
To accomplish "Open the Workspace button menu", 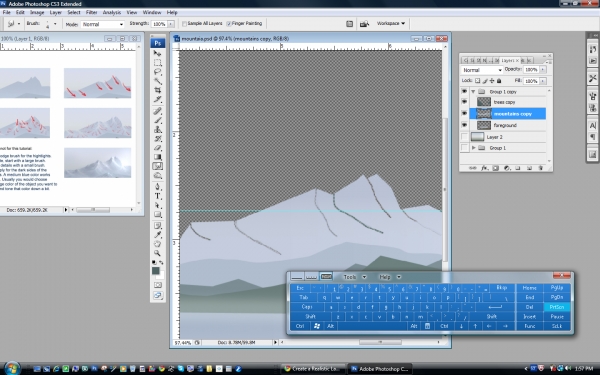I will pyautogui.click(x=391, y=23).
